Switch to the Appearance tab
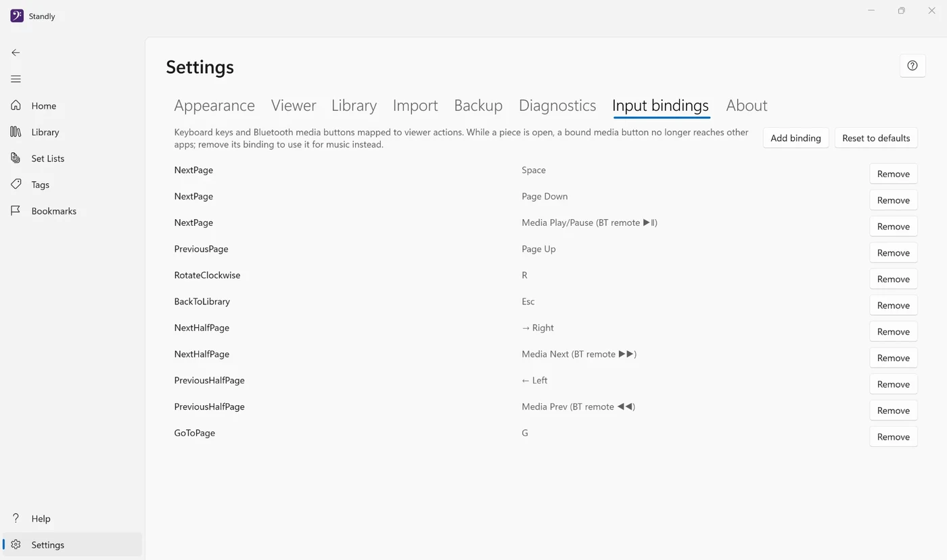The height and width of the screenshot is (560, 947). 214,106
